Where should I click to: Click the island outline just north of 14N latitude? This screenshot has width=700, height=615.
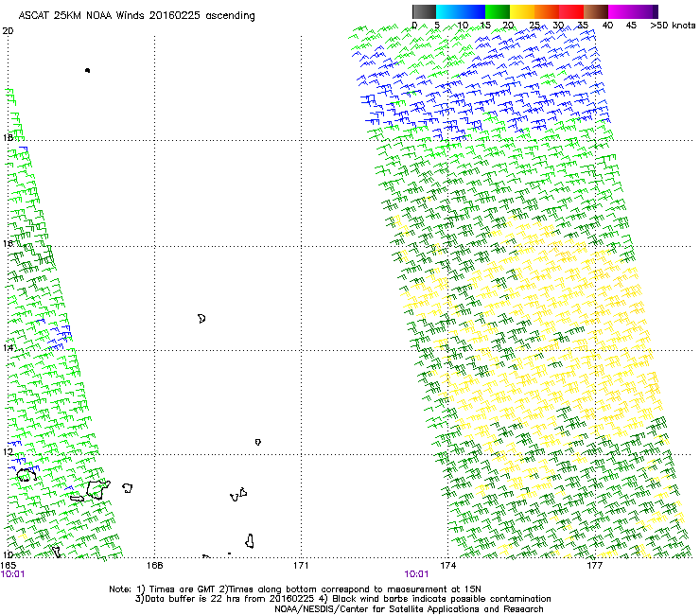[x=201, y=319]
